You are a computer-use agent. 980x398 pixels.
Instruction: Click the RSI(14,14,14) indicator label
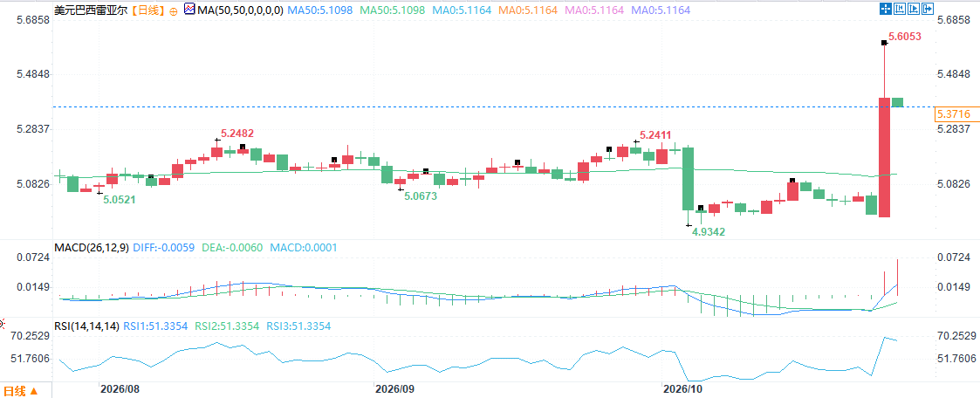[87, 326]
